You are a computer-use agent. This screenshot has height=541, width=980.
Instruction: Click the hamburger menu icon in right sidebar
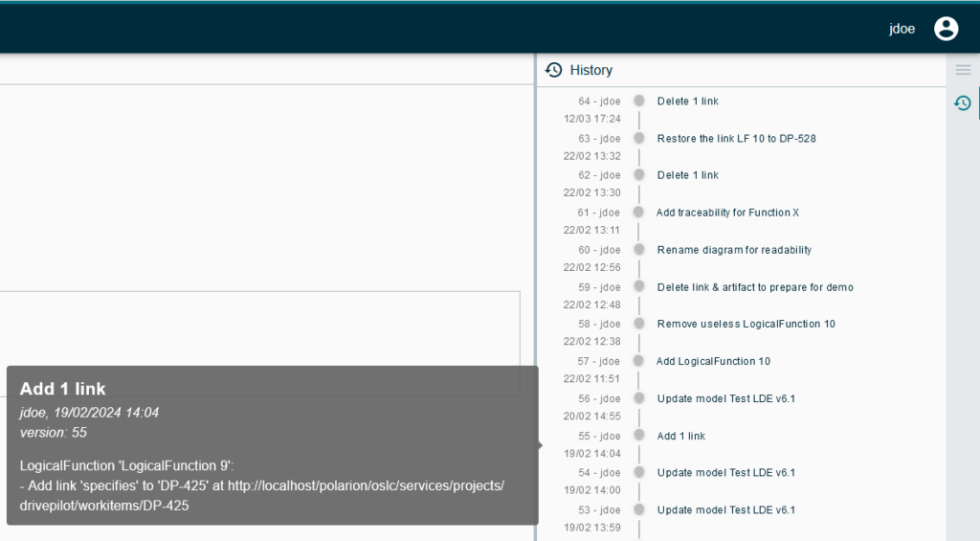click(x=963, y=70)
